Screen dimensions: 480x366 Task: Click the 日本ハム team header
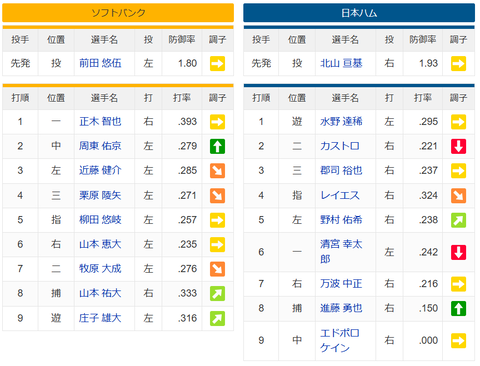point(359,13)
